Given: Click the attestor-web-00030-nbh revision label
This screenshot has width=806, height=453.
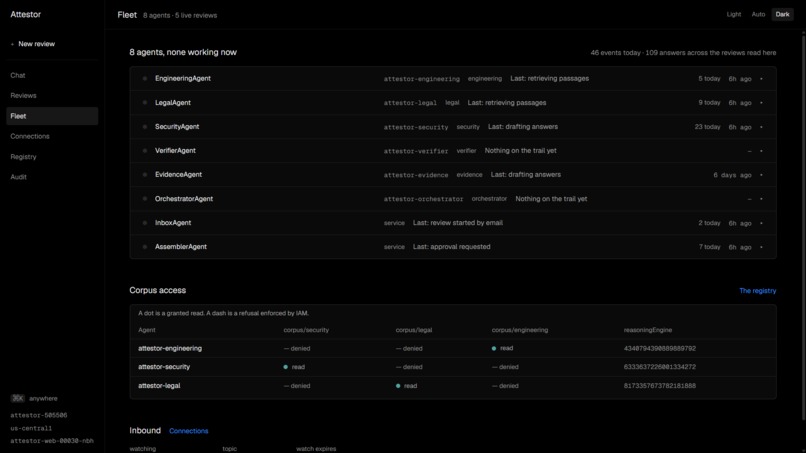Looking at the screenshot, I should [52, 441].
